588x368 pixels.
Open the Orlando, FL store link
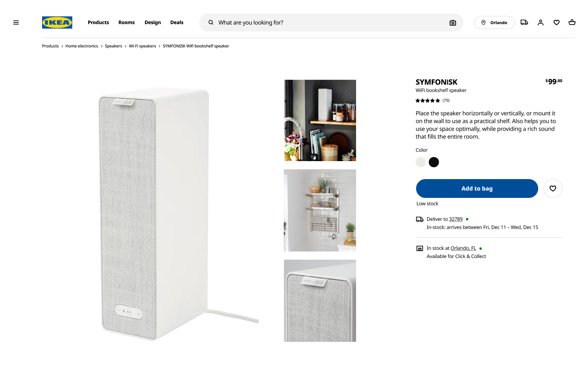[463, 248]
